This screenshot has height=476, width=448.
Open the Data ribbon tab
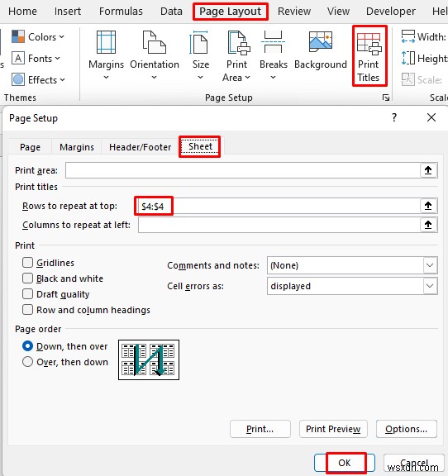click(x=171, y=12)
